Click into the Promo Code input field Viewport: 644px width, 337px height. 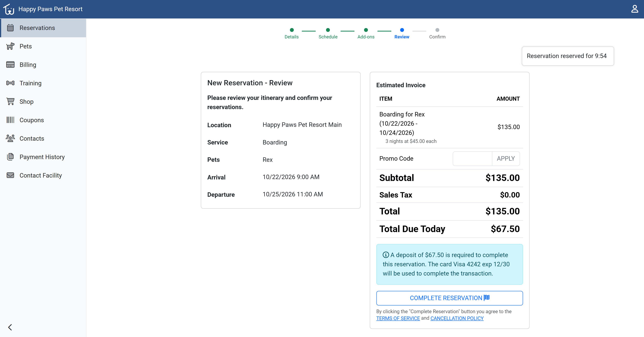click(472, 159)
